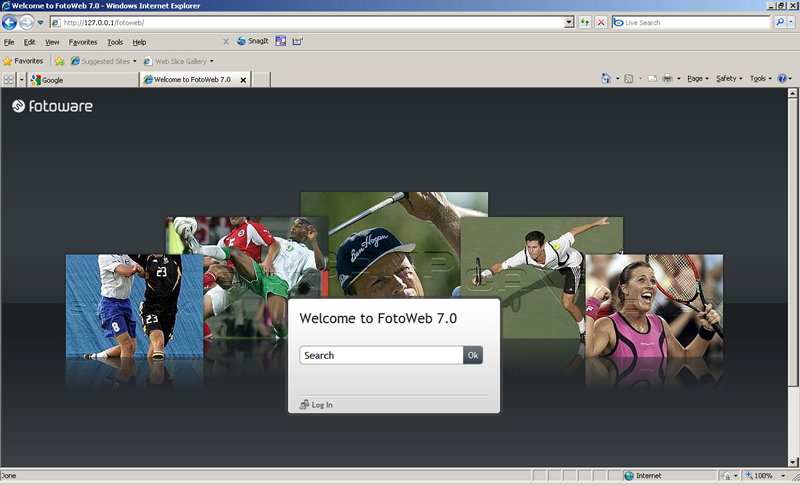Follow the Log In link
Image resolution: width=800 pixels, height=485 pixels.
321,405
